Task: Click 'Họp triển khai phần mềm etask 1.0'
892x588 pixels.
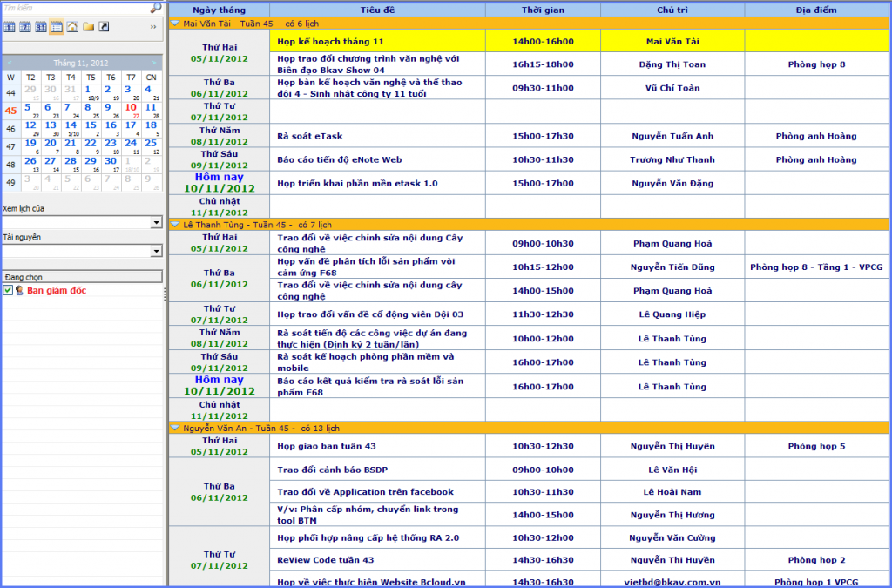Action: pos(357,184)
